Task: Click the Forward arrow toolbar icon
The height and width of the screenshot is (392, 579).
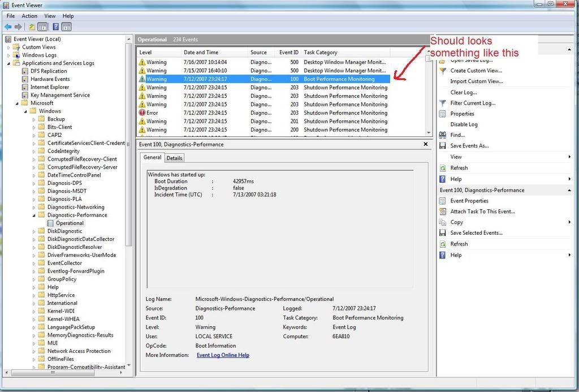Action: coord(18,27)
